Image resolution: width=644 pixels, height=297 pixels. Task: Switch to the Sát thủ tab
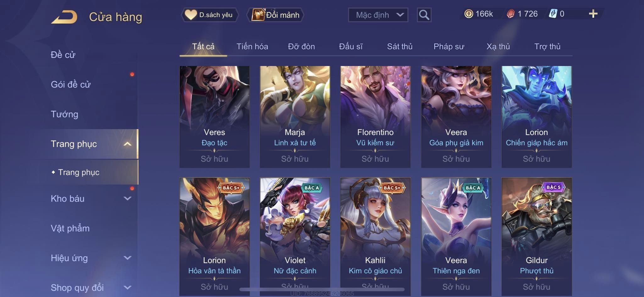click(400, 46)
